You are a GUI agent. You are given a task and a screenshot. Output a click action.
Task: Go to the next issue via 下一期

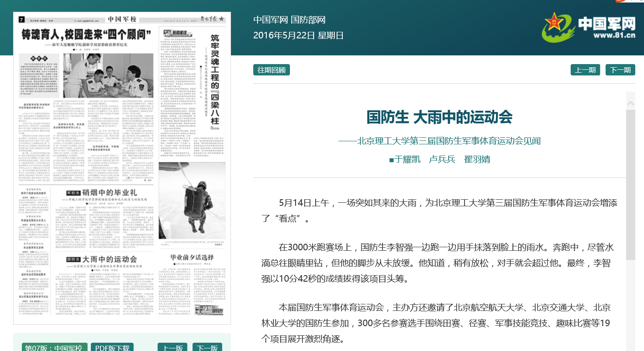620,69
